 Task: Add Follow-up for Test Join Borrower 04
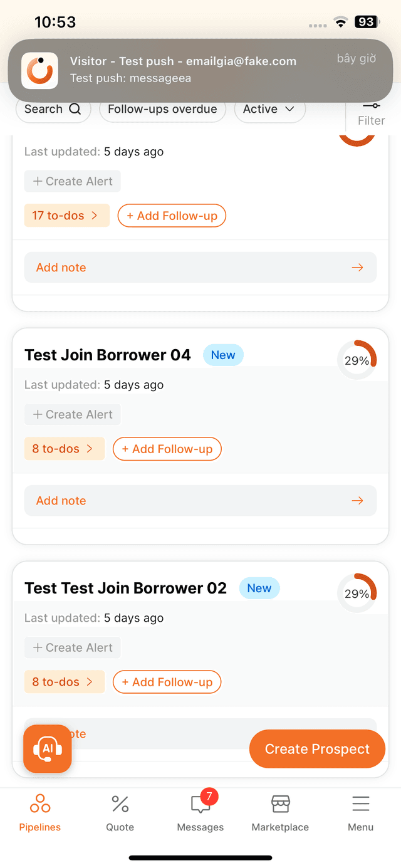pos(167,449)
